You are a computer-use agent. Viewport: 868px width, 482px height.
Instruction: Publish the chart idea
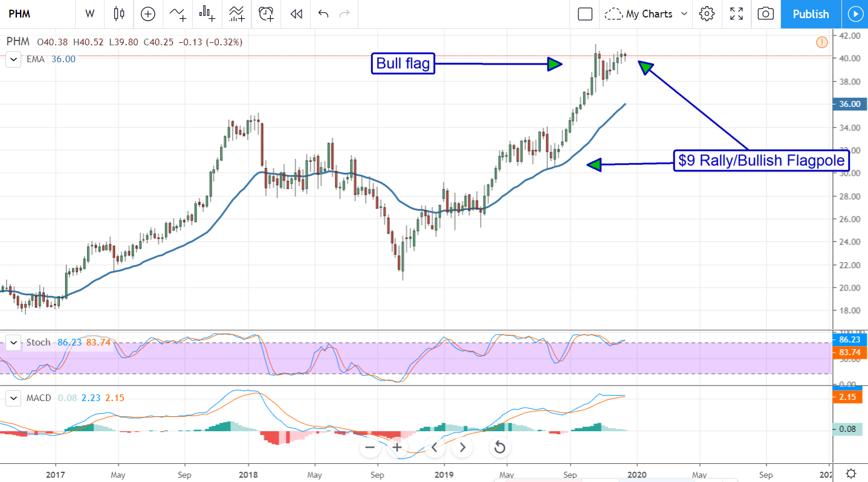click(811, 14)
